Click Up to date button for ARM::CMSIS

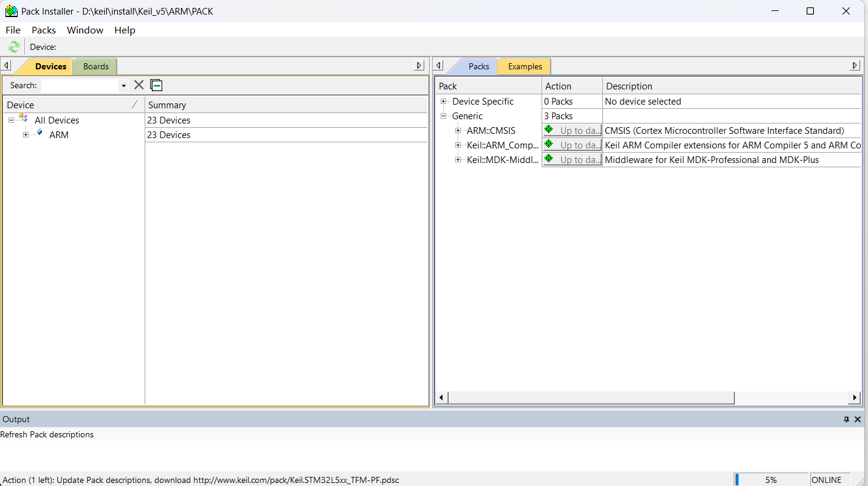[572, 130]
